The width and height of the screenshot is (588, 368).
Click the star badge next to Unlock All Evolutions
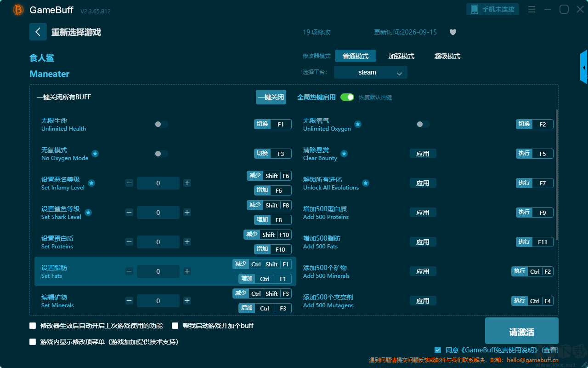[366, 183]
